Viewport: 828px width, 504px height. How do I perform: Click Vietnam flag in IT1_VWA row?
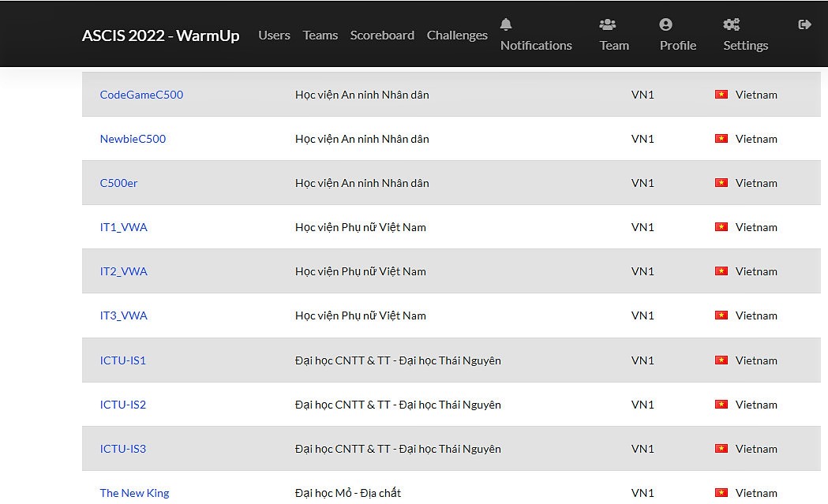[721, 227]
